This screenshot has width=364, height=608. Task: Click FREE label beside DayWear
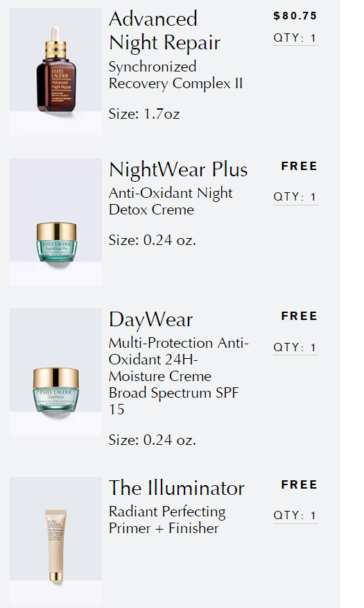(300, 316)
